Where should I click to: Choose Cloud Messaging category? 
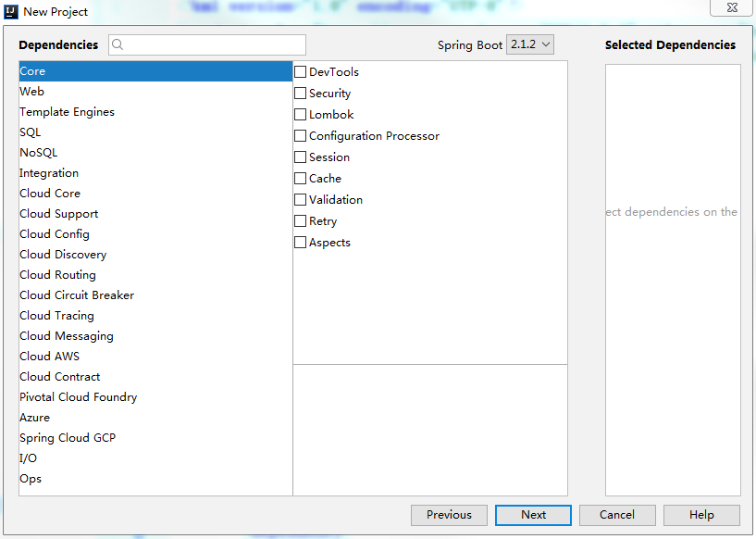coord(155,336)
